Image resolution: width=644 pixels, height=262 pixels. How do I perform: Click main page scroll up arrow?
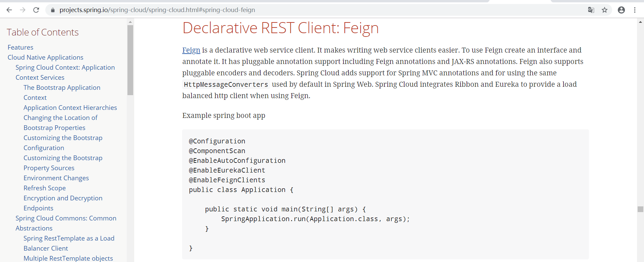pyautogui.click(x=640, y=22)
